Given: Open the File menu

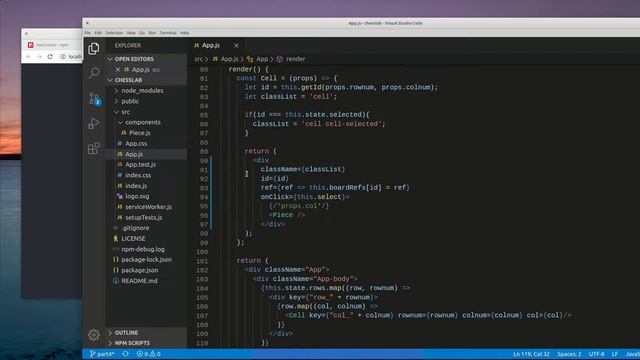Looking at the screenshot, I should tap(87, 33).
